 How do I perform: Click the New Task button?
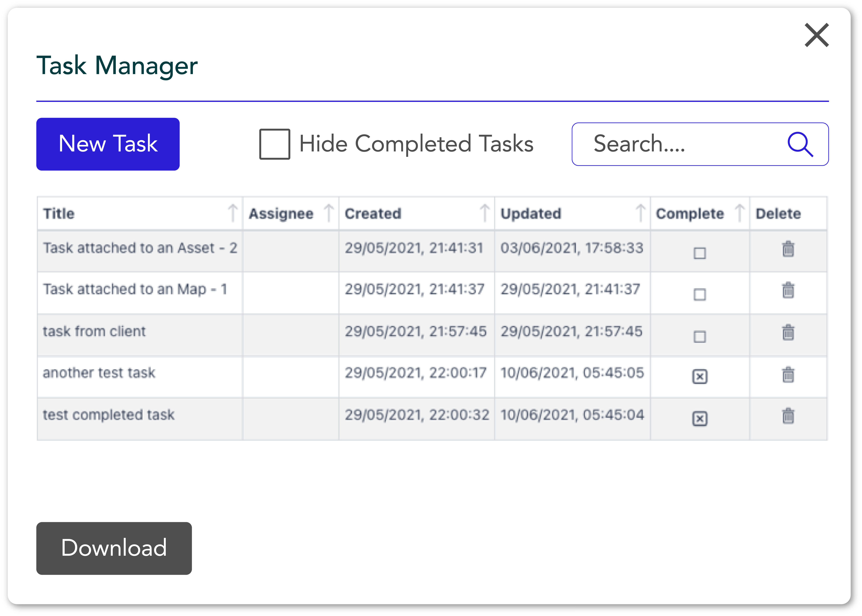coord(108,144)
